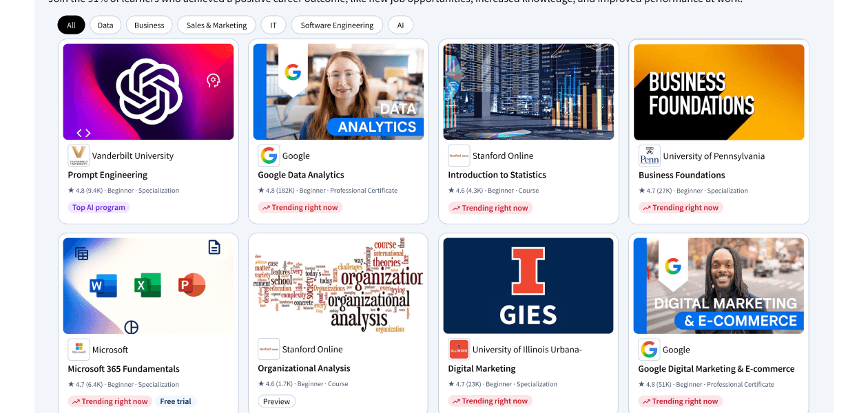Switch to the IT filter chip
The width and height of the screenshot is (868, 413).
[273, 25]
